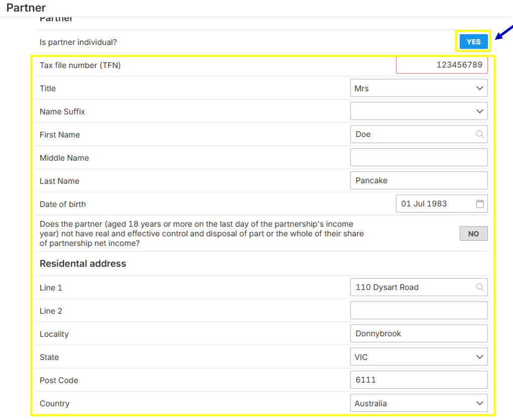The height and width of the screenshot is (420, 513).
Task: Click the search icon in First Name field
Action: 479,134
